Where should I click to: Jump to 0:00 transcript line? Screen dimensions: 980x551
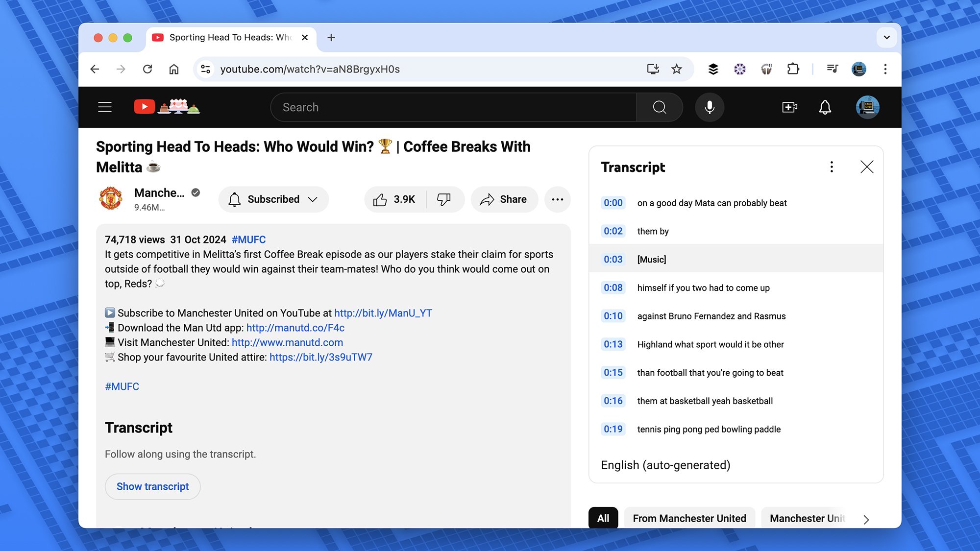click(736, 203)
